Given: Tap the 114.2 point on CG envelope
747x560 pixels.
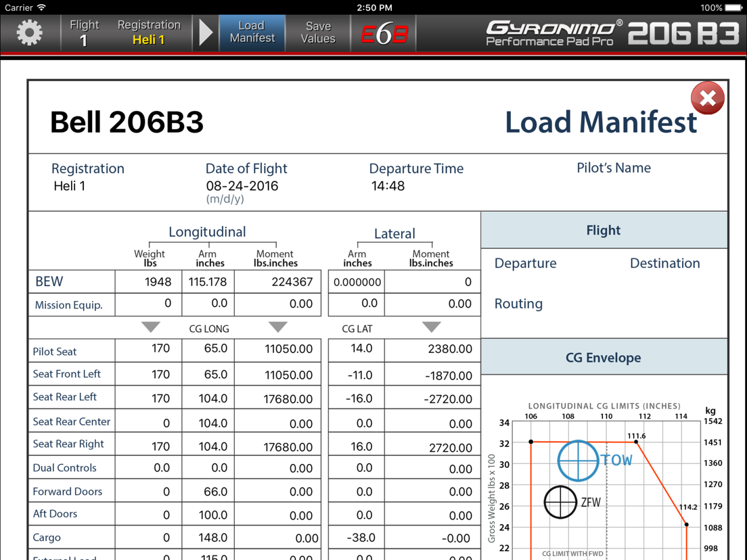Looking at the screenshot, I should point(687,524).
